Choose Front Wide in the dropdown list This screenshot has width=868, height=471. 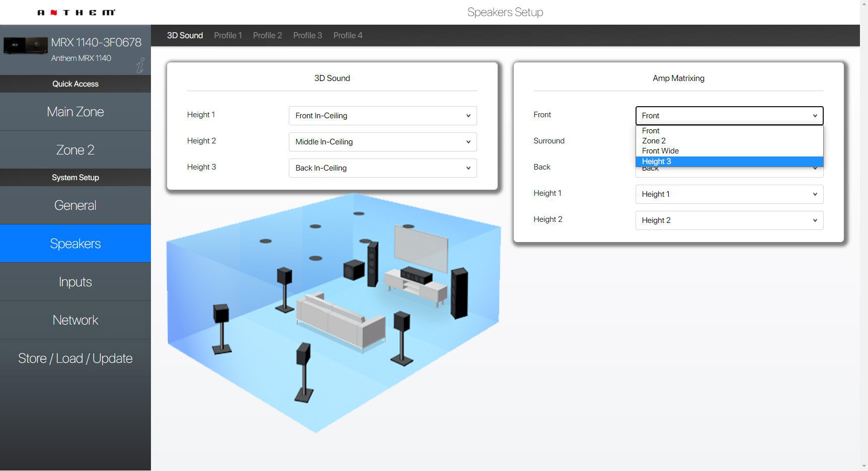pyautogui.click(x=729, y=151)
